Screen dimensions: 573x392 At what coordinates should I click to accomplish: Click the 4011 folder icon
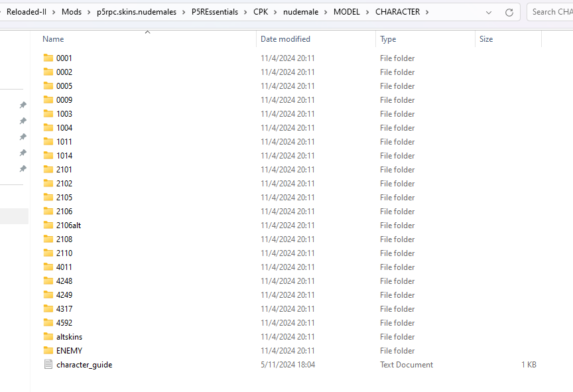point(48,267)
